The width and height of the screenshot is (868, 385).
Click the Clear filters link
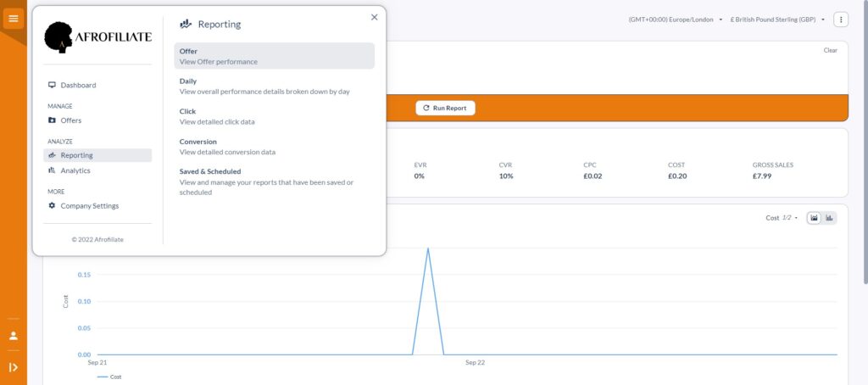point(830,50)
